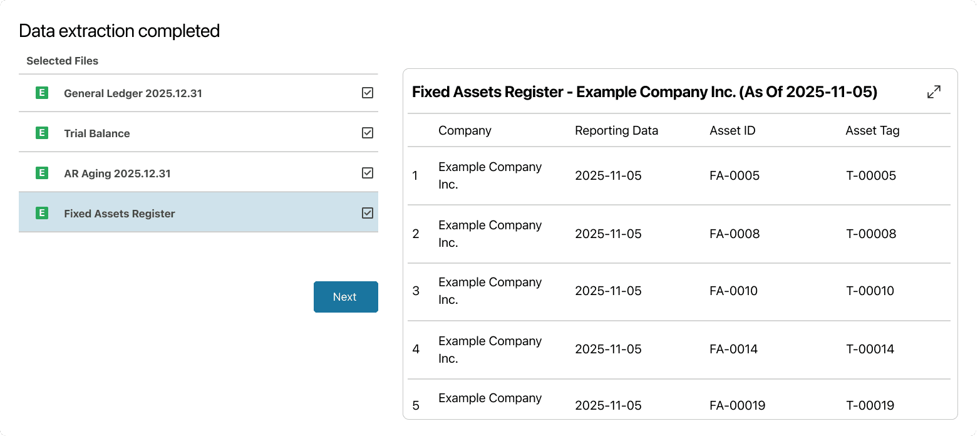Click the Trial Balance Excel file icon
The width and height of the screenshot is (980, 436).
(42, 133)
